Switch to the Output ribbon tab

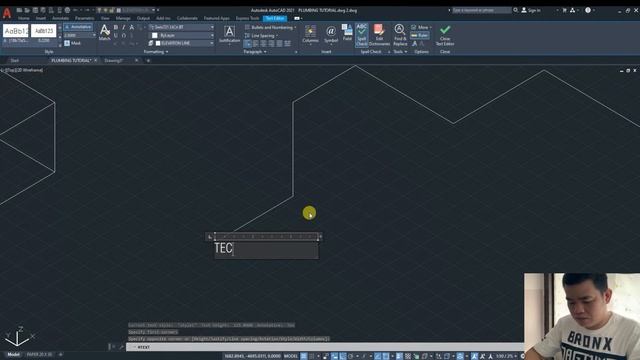click(143, 18)
